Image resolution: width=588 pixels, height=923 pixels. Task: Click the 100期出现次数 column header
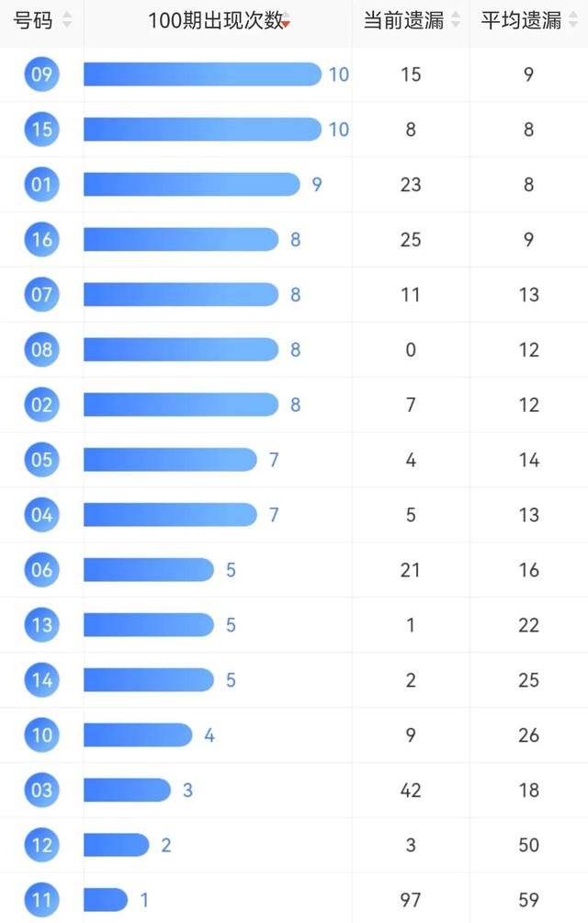tap(218, 20)
